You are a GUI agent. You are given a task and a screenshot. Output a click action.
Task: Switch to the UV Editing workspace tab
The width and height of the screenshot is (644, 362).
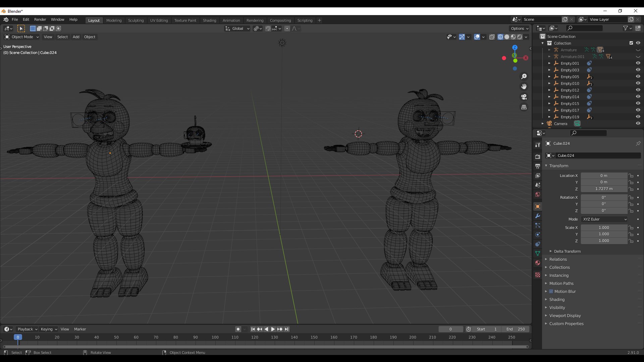[159, 20]
